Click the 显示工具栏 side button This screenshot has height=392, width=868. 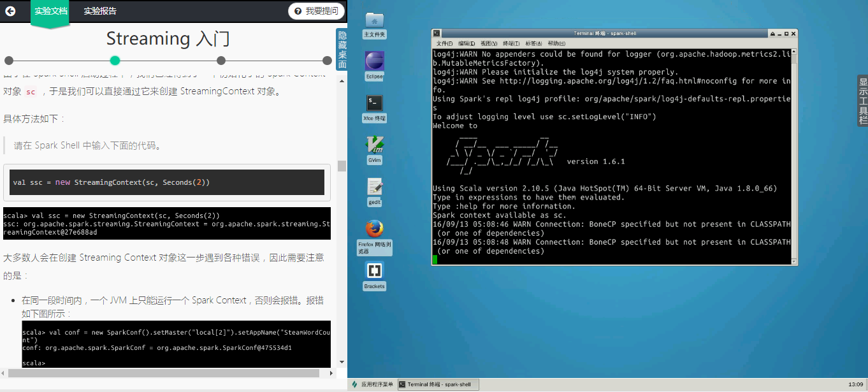pyautogui.click(x=863, y=101)
